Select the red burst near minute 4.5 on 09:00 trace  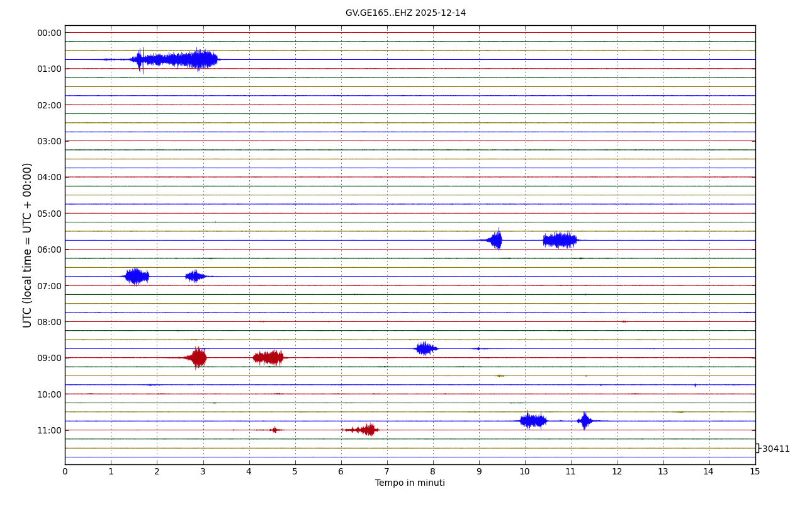[x=269, y=358]
